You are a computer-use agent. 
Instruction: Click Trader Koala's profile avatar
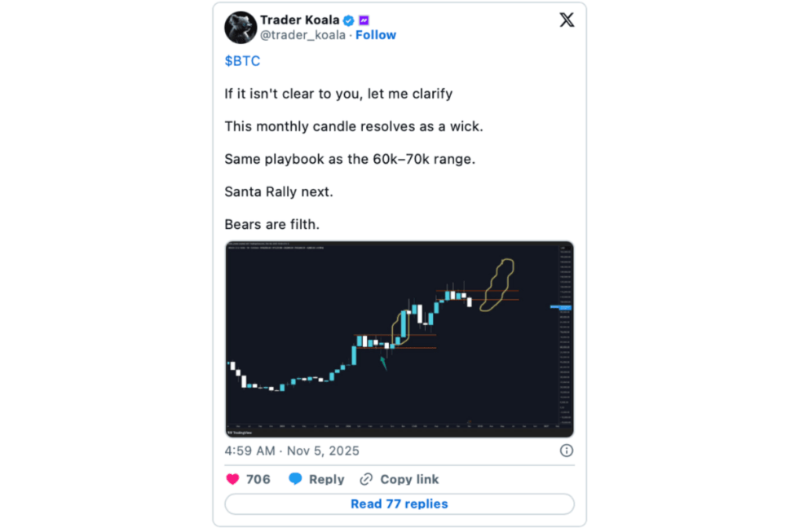coord(240,27)
